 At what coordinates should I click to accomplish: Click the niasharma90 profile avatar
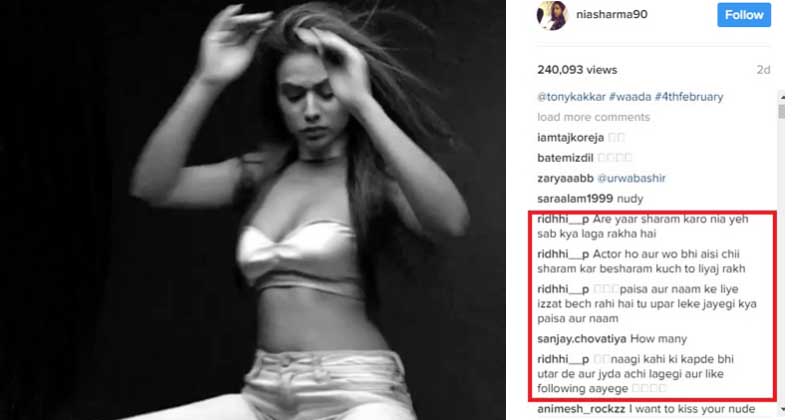click(552, 15)
